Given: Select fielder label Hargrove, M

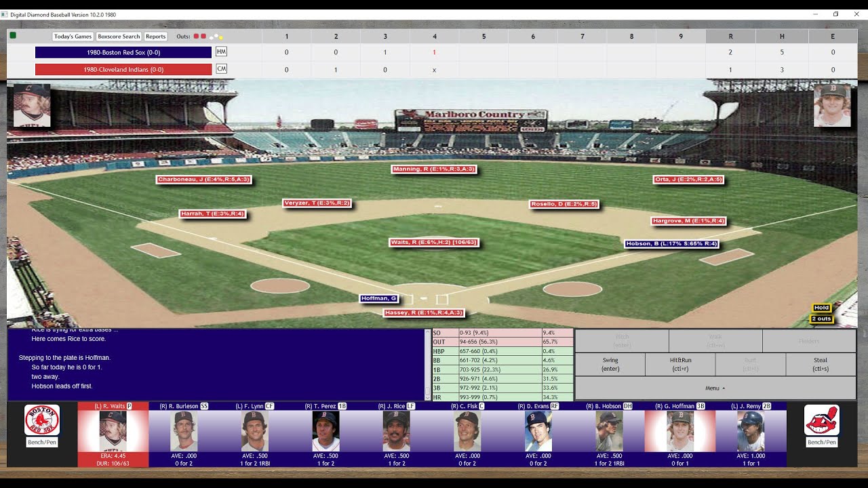Looking at the screenshot, I should pos(689,221).
